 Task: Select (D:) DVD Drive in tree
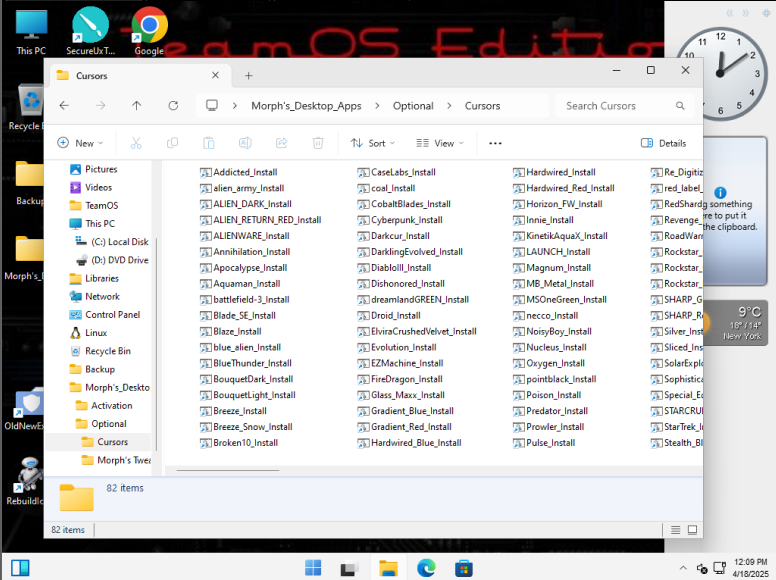112,260
